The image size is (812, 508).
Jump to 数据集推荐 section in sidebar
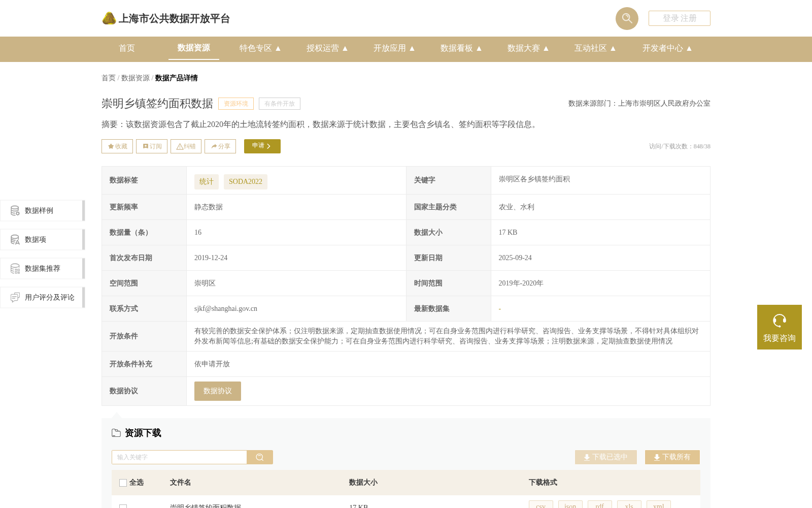[43, 268]
